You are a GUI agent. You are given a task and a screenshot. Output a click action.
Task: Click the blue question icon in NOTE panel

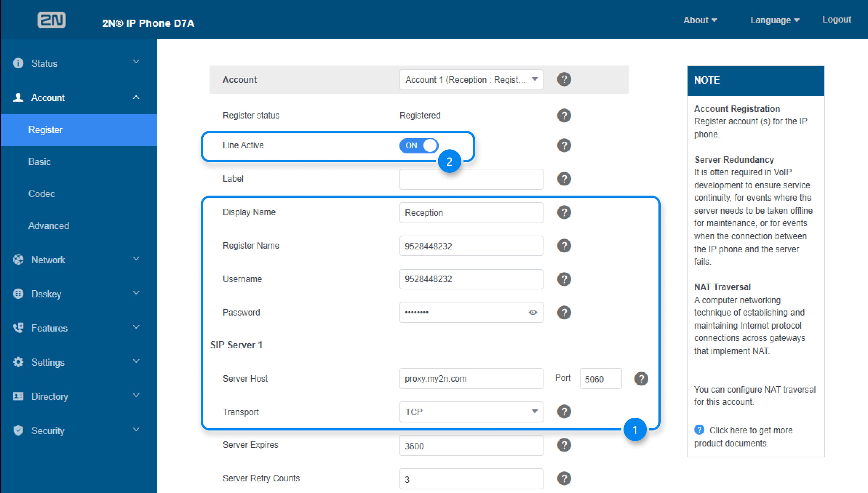(699, 430)
